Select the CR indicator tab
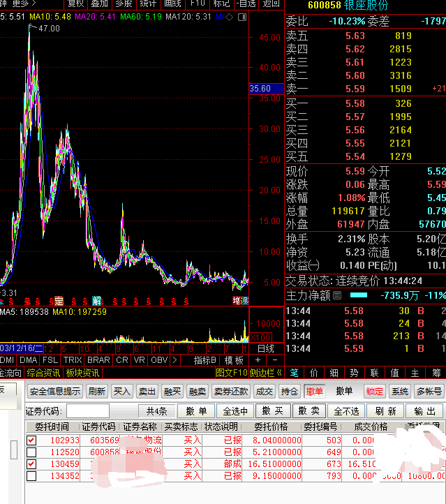Viewport: 446px width, 504px height. click(122, 360)
